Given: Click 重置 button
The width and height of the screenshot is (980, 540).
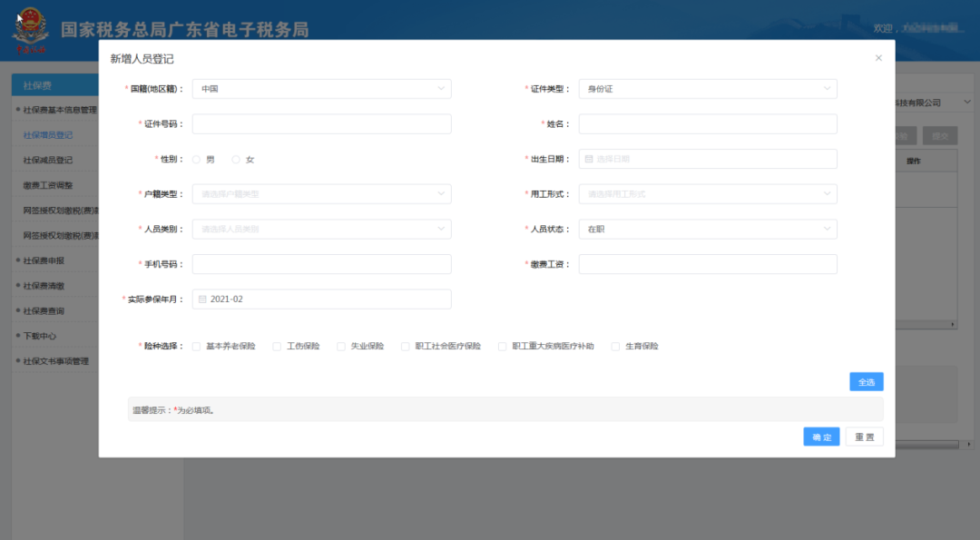Looking at the screenshot, I should 865,437.
